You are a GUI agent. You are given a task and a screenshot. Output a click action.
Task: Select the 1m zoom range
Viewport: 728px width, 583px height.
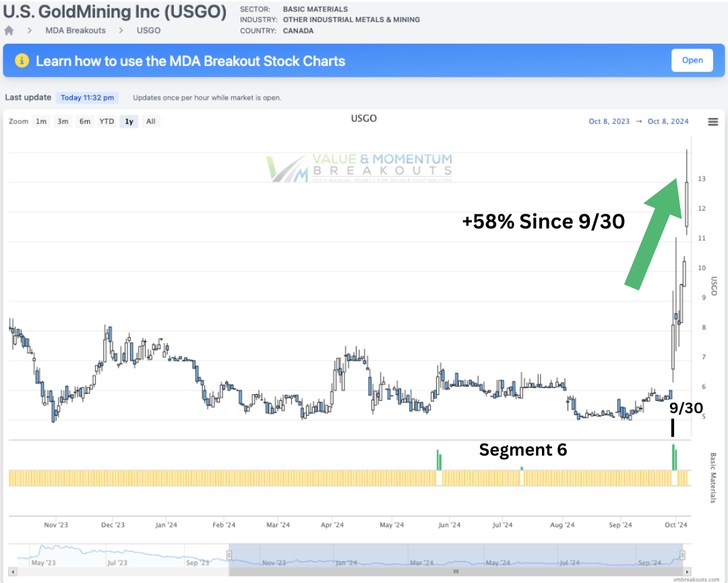[x=41, y=121]
